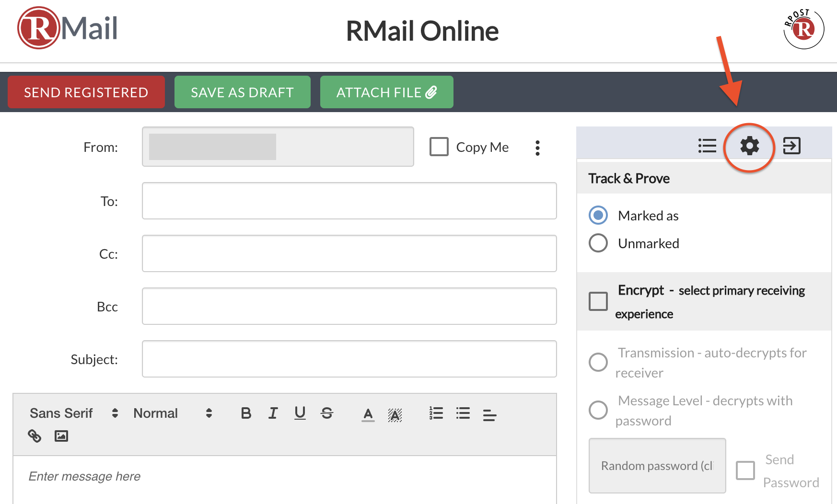
Task: Click the RPost logo at top right
Action: click(804, 29)
